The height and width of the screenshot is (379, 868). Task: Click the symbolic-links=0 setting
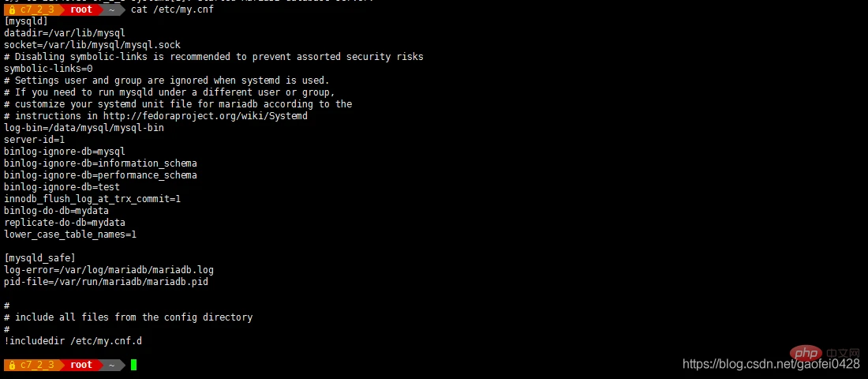pyautogui.click(x=48, y=69)
